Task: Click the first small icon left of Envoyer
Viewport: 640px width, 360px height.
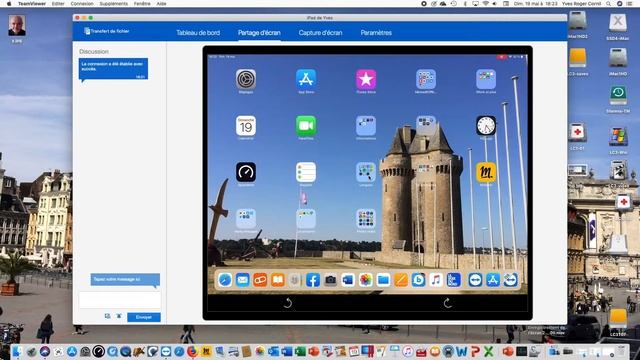Action: click(x=107, y=316)
